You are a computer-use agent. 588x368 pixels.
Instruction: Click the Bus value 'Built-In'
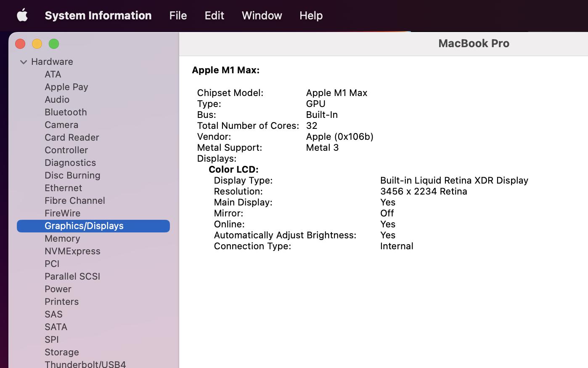322,115
